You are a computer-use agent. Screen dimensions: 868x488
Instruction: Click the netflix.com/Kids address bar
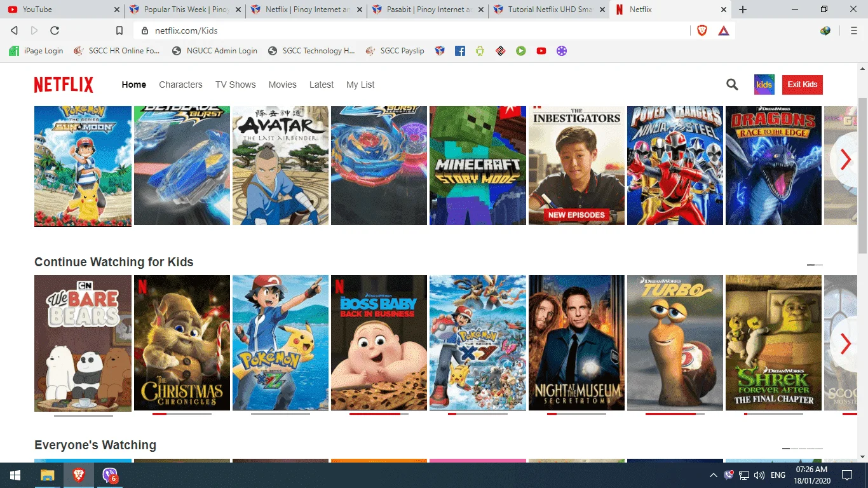[x=412, y=30]
